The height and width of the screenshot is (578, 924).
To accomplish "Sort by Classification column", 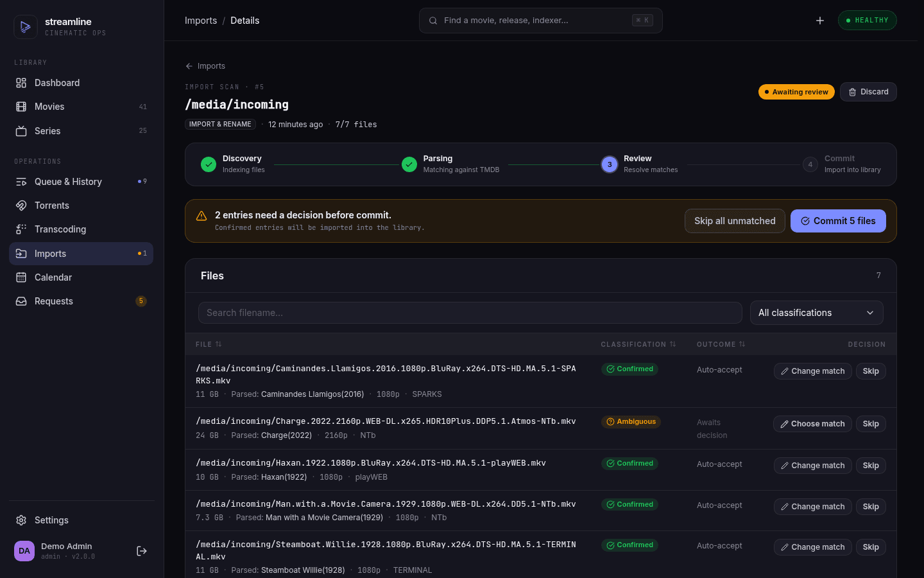I will 638,345.
